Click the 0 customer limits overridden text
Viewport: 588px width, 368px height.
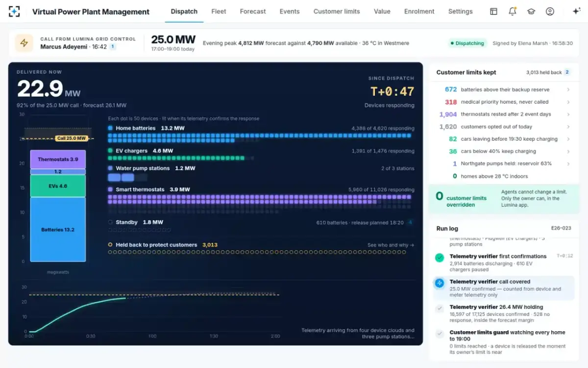pos(461,199)
